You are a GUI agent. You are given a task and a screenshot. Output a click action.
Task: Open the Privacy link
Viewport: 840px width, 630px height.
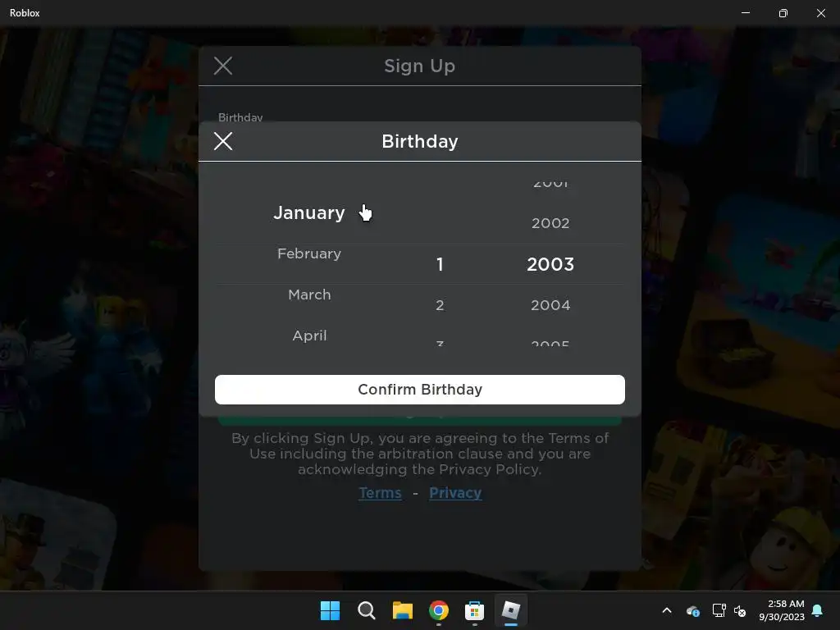[x=455, y=493]
